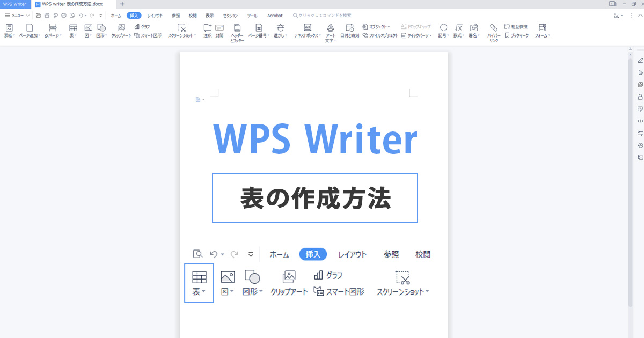The image size is (644, 338).
Task: Click the lock icon in right sidebar
Action: 640,97
